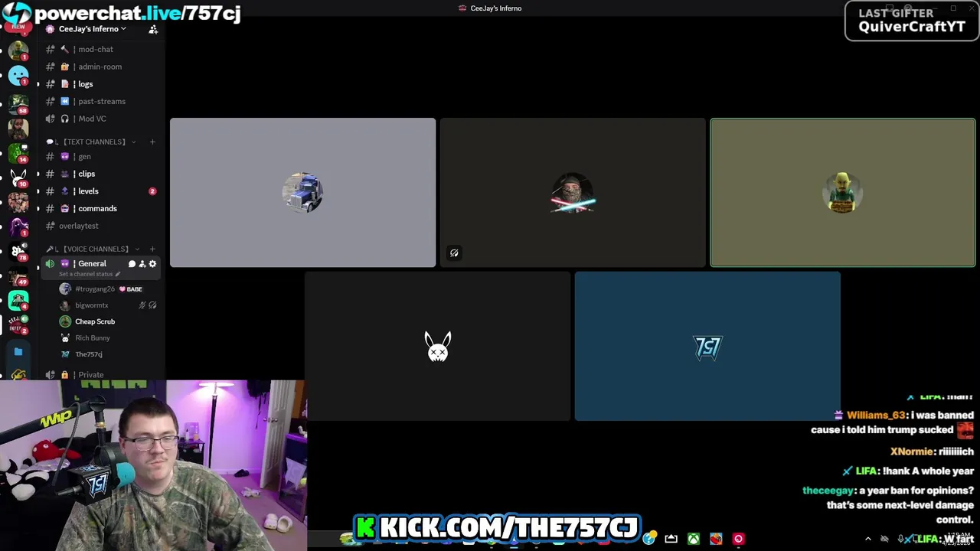The width and height of the screenshot is (980, 551).
Task: Open the folder icon in server list
Action: tap(18, 352)
